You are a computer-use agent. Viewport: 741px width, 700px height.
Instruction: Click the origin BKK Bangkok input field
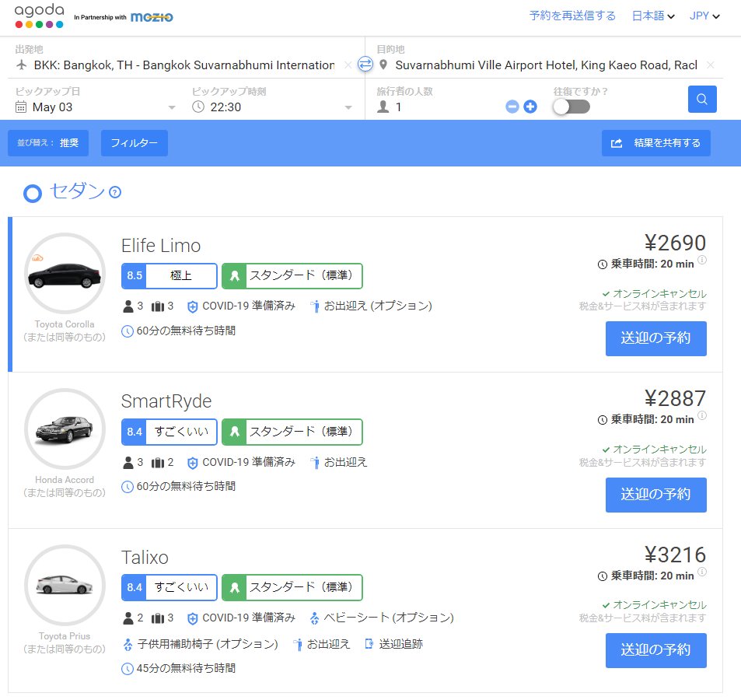pyautogui.click(x=184, y=65)
